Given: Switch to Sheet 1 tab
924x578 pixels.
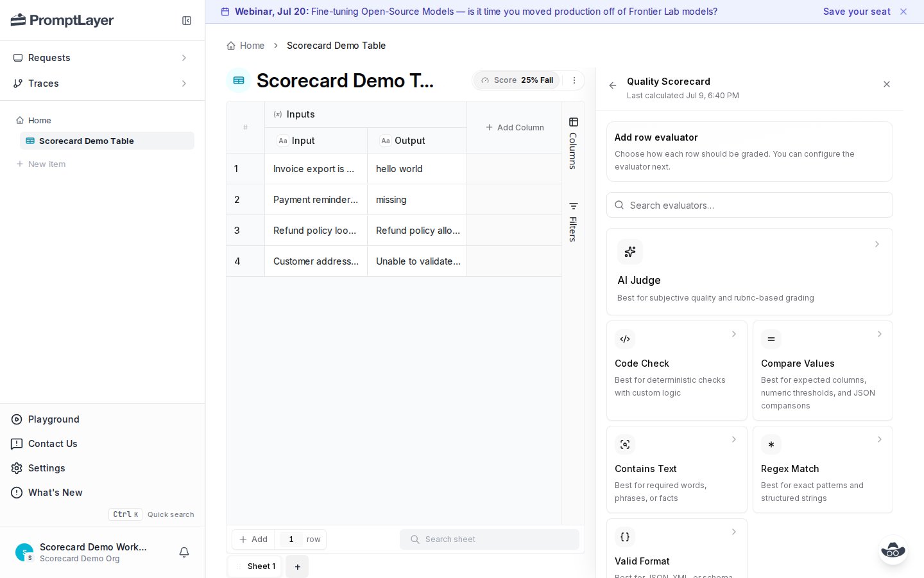Looking at the screenshot, I should pyautogui.click(x=255, y=566).
